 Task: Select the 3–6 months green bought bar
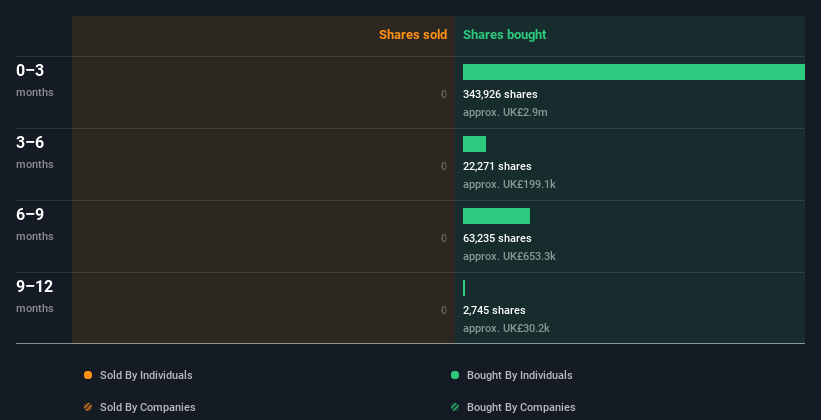[x=474, y=144]
